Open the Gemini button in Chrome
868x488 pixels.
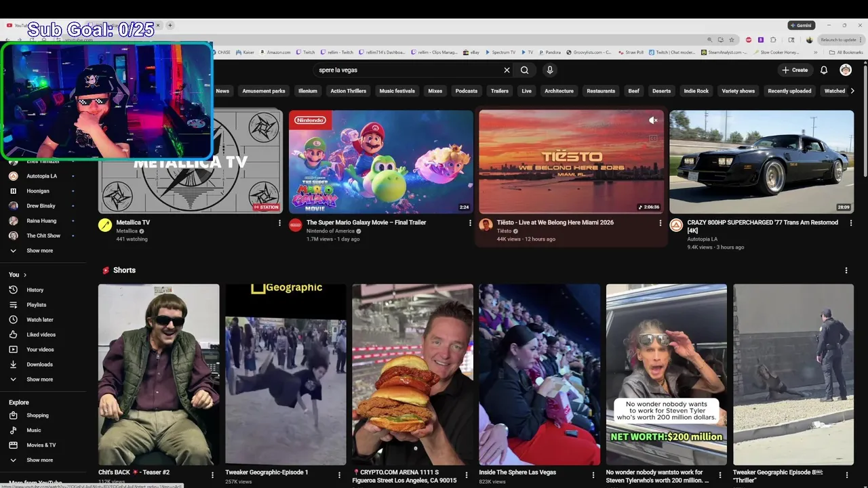click(801, 25)
